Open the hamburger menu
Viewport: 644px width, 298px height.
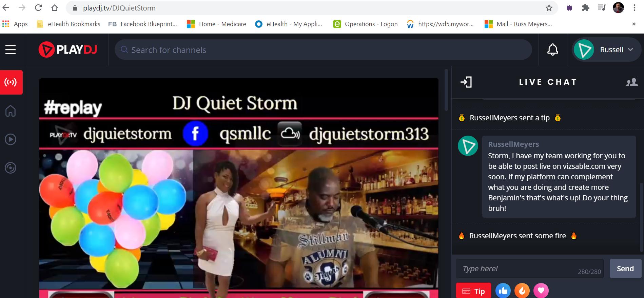click(11, 49)
